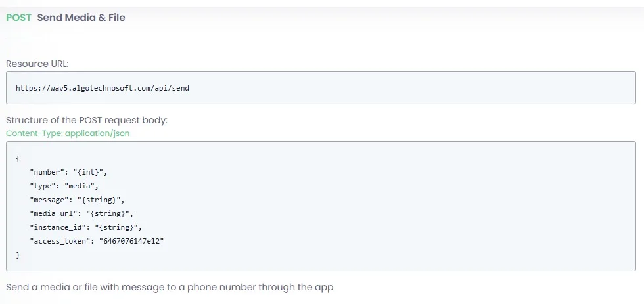Viewport: 644px width, 304px height.
Task: Click the "Send a media or file" description text
Action: [170, 287]
